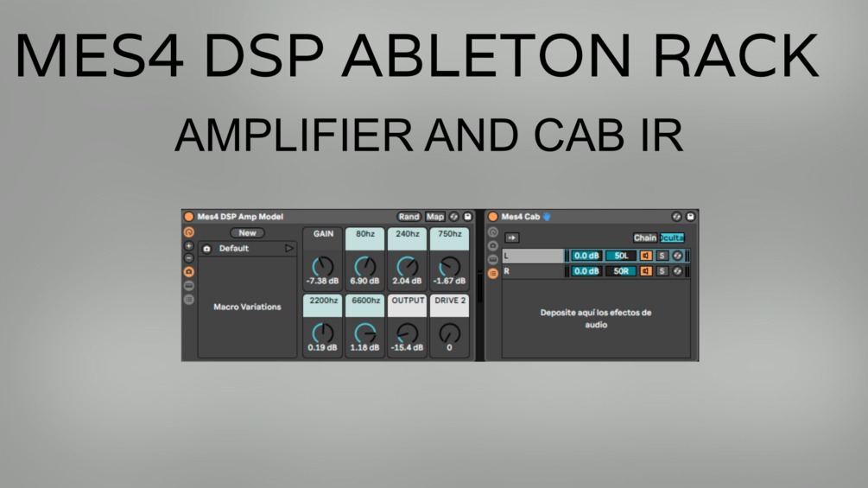
Task: Toggle Mes4 Cab device activator
Action: (492, 216)
